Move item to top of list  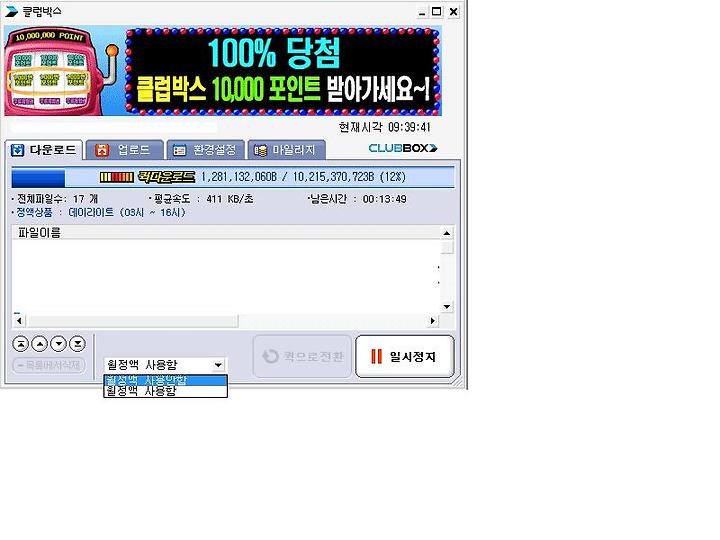pos(21,343)
